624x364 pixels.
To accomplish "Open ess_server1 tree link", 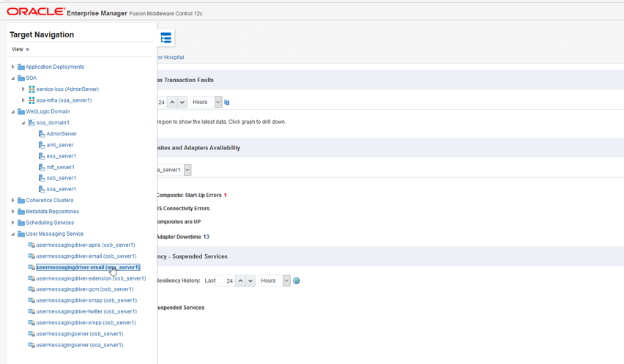I will (62, 156).
